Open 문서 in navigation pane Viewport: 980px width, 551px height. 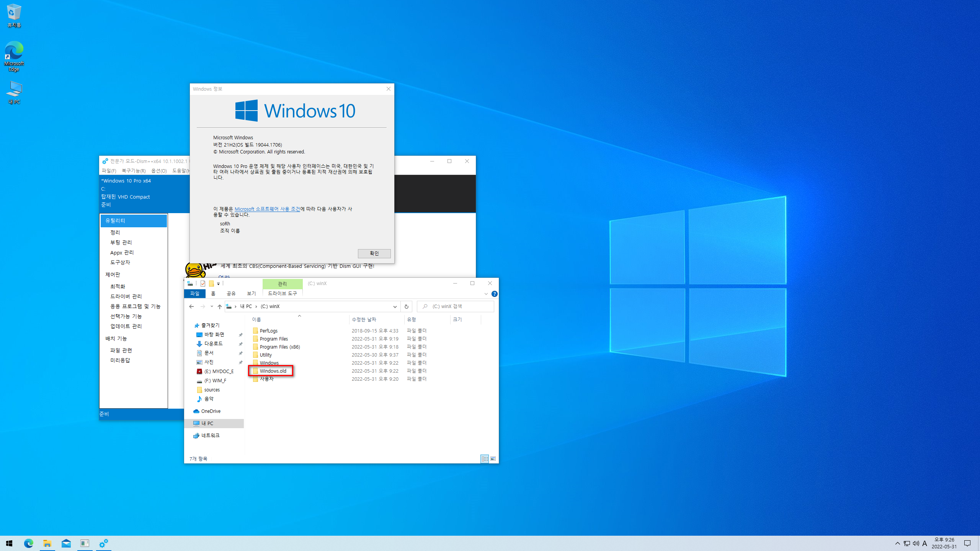(209, 353)
